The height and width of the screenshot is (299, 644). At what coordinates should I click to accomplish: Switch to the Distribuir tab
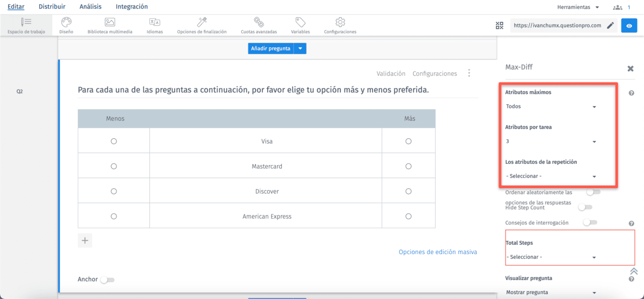(x=52, y=7)
